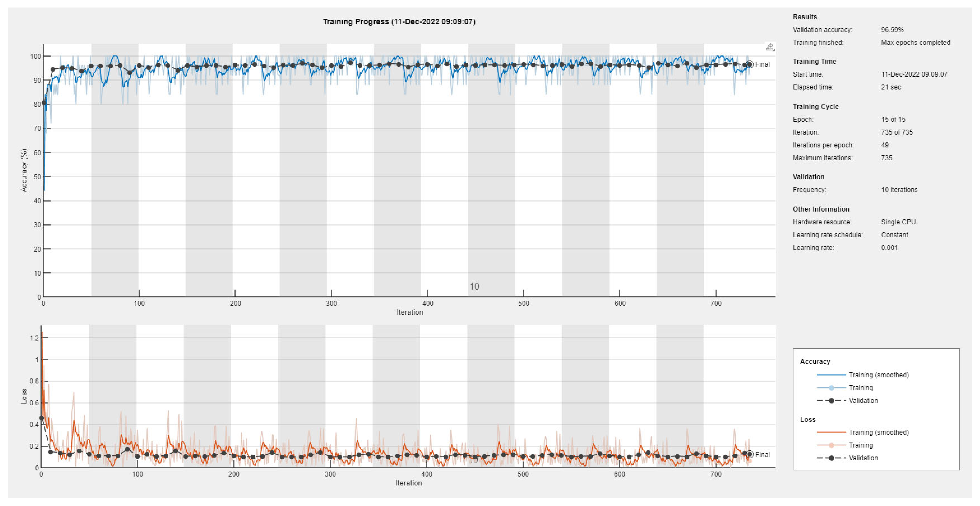This screenshot has height=506, width=980.
Task: Click Loss 'Validation' legend entry
Action: tap(847, 458)
